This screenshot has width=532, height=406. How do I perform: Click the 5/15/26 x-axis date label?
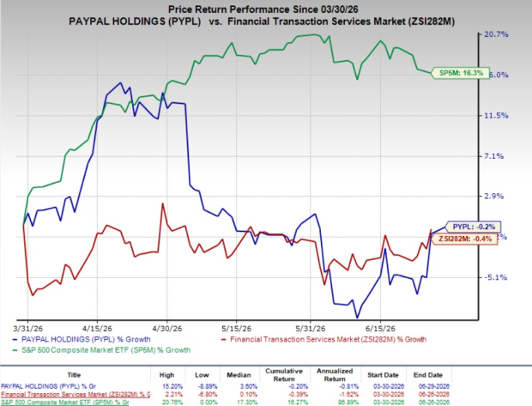pos(237,329)
